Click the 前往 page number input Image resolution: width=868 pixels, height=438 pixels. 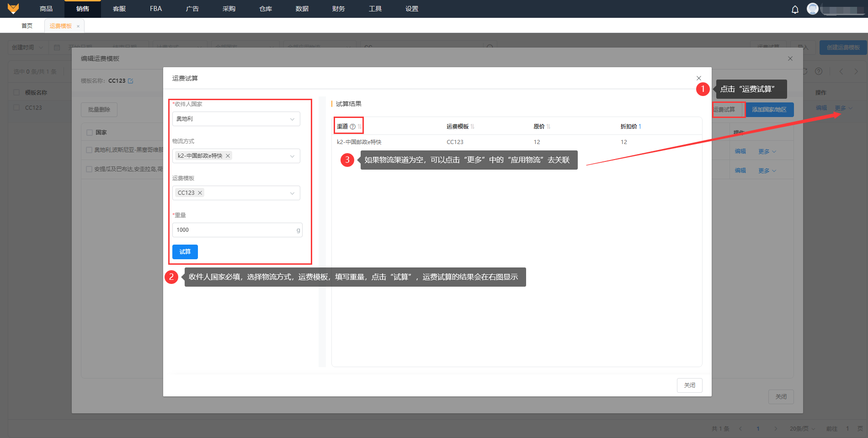pyautogui.click(x=847, y=428)
